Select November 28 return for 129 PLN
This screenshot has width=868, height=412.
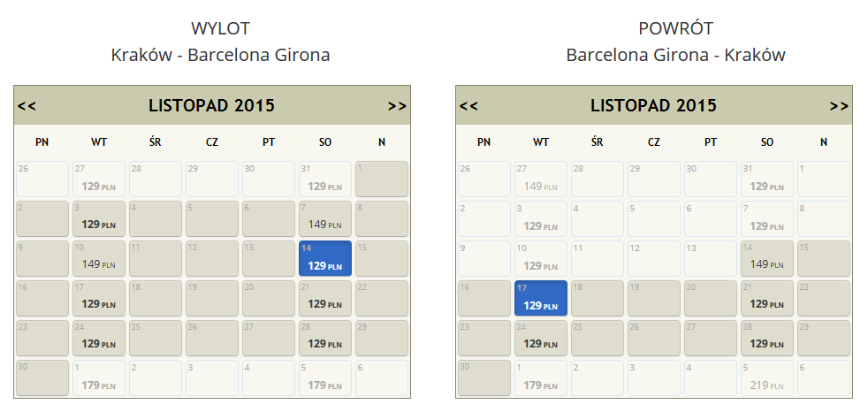pyautogui.click(x=766, y=339)
